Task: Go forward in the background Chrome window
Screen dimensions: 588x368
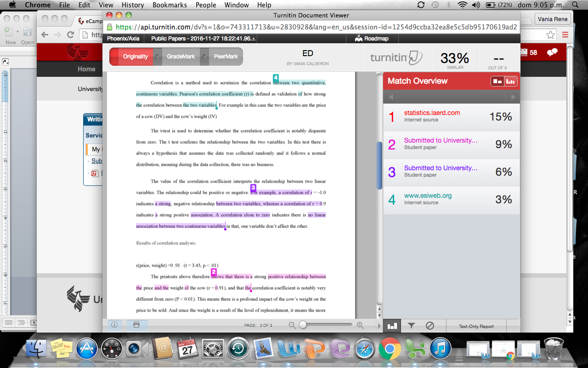Action: click(x=58, y=35)
